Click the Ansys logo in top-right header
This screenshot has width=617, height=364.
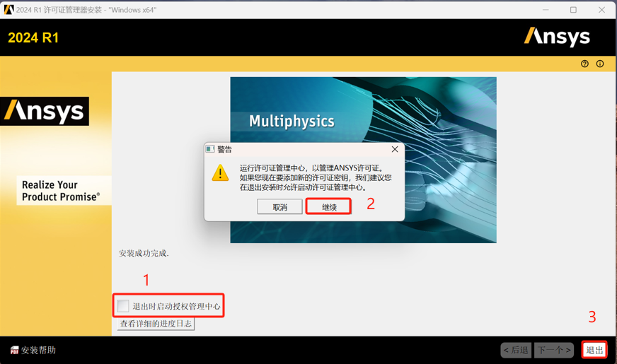557,37
